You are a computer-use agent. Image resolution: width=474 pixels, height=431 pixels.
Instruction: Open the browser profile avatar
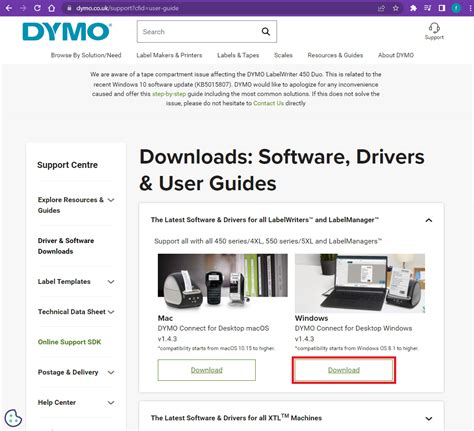pos(456,8)
